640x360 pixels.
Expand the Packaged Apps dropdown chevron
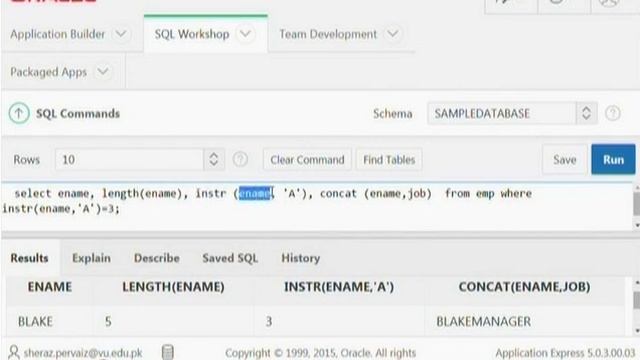point(103,72)
